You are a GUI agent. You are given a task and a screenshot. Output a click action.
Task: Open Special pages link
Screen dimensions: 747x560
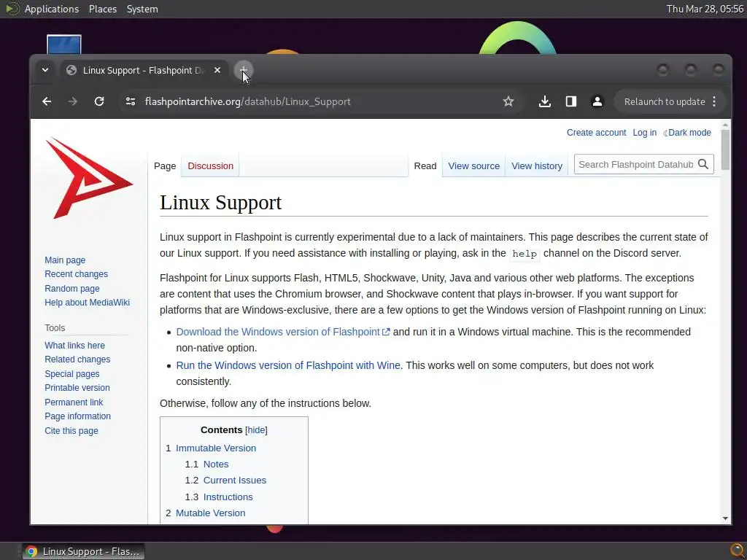(72, 374)
